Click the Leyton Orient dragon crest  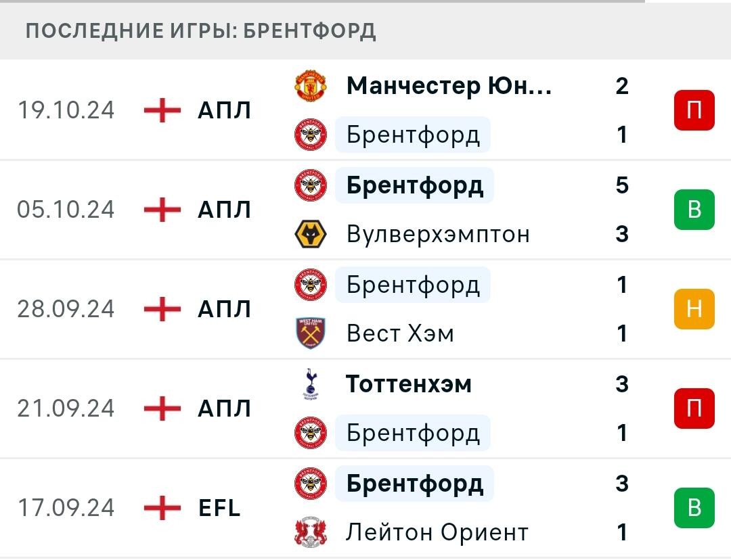311,532
